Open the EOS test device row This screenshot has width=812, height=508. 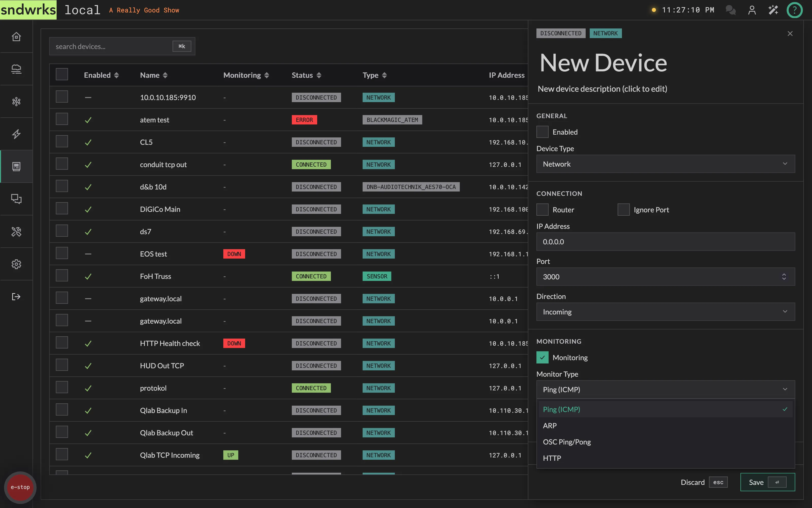tap(153, 254)
